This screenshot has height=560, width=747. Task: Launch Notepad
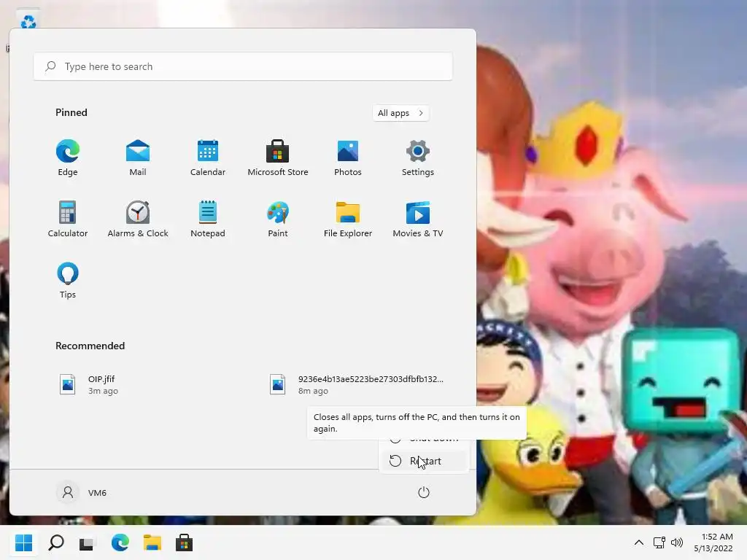click(208, 219)
